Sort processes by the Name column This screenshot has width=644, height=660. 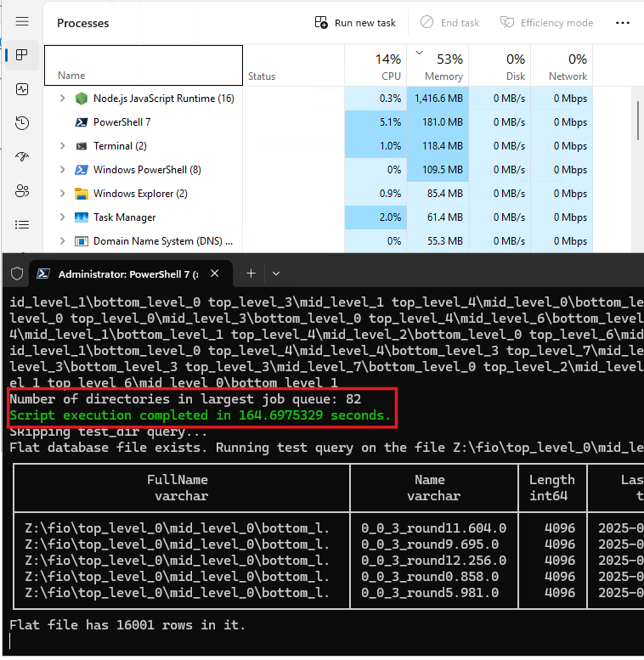[x=144, y=65]
